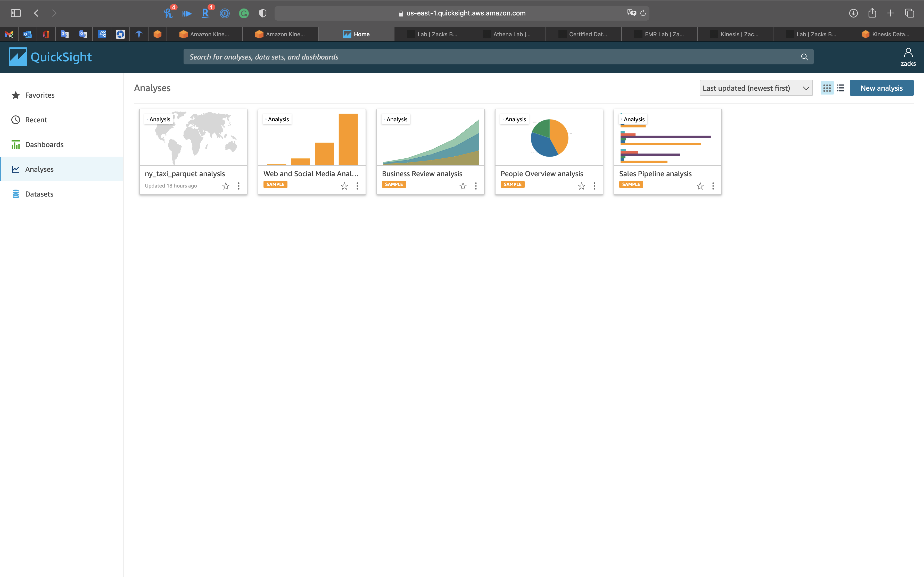
Task: Star the People Overview analysis
Action: [581, 186]
